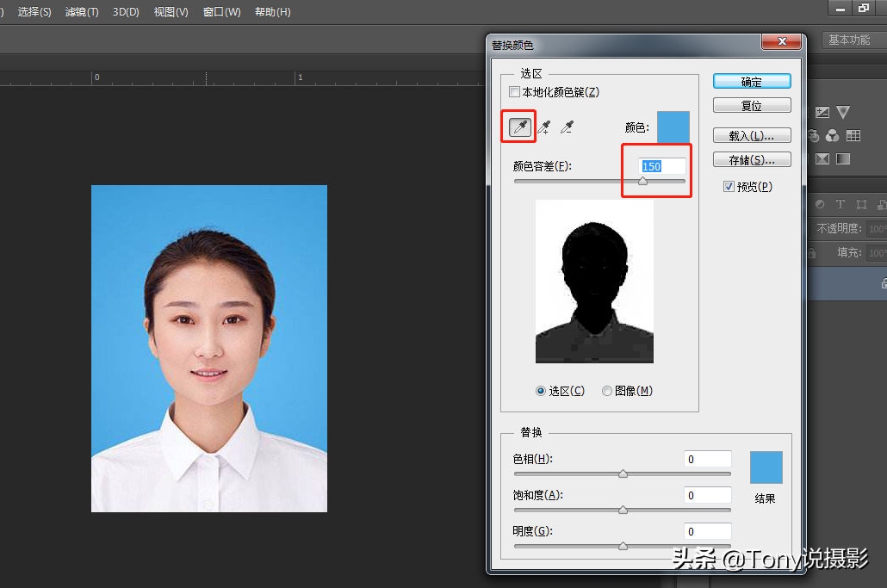Click the lock-all icon beside Fill
This screenshot has height=588, width=887.
(812, 253)
